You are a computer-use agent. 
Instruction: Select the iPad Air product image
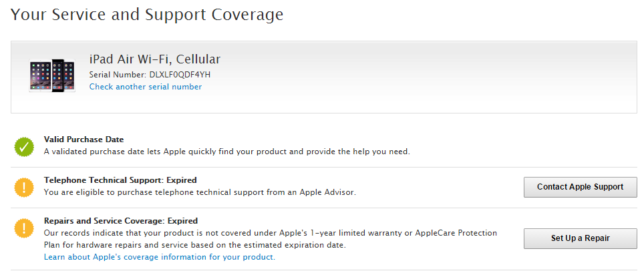pos(52,75)
